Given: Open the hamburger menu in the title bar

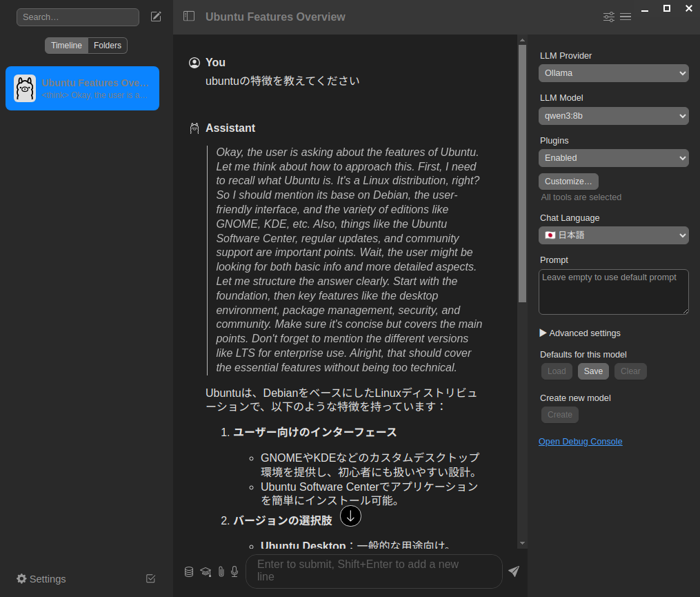Looking at the screenshot, I should coord(626,17).
